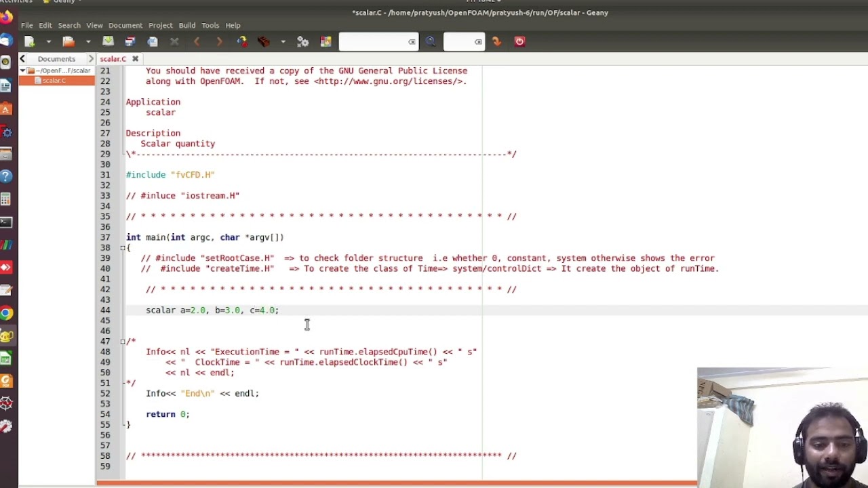Select scalar.C in Documents tree
868x488 pixels.
click(x=54, y=81)
